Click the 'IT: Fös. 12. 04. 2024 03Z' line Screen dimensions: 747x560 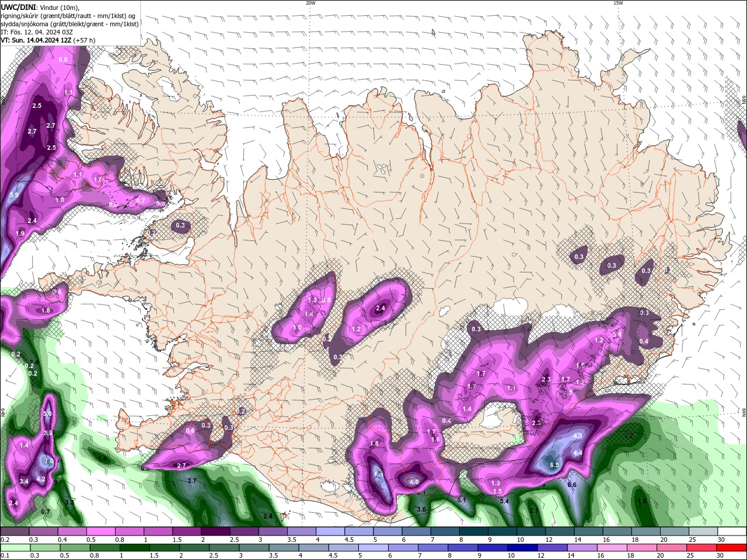pyautogui.click(x=37, y=32)
